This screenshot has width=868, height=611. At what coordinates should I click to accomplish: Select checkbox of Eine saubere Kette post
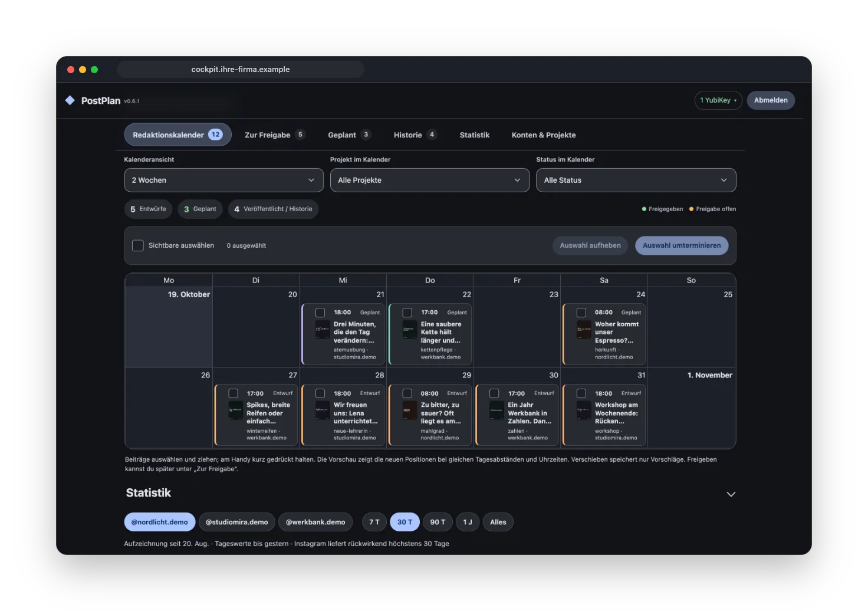click(x=407, y=313)
